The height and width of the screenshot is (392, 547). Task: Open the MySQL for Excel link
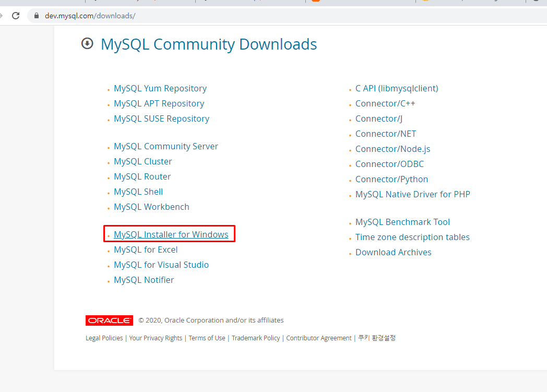146,250
